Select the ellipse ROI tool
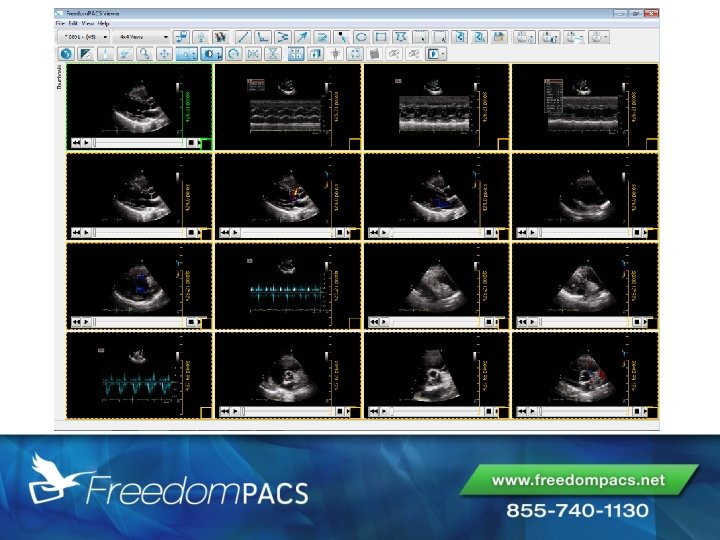 [x=361, y=37]
